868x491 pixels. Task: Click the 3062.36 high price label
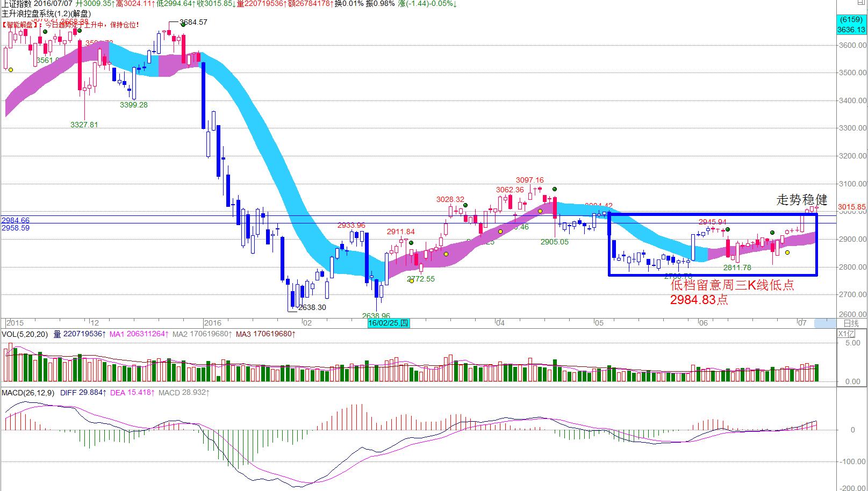(x=510, y=190)
